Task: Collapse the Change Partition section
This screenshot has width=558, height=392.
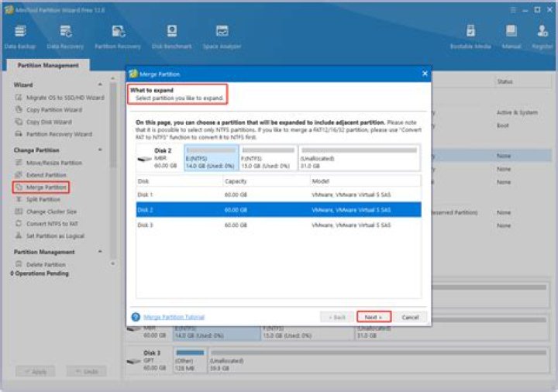Action: click(x=100, y=150)
